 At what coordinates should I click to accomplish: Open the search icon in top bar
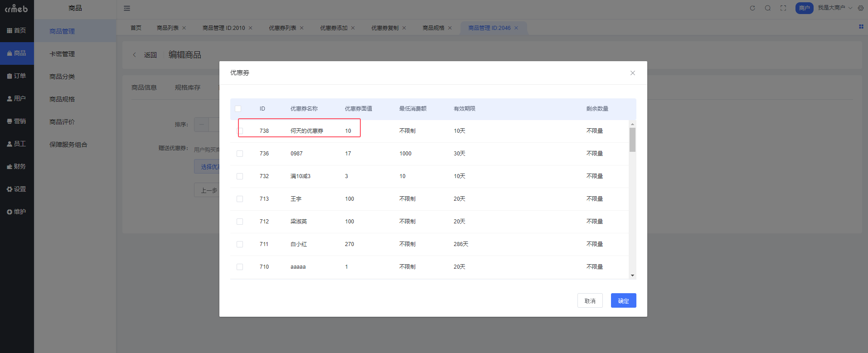click(768, 8)
